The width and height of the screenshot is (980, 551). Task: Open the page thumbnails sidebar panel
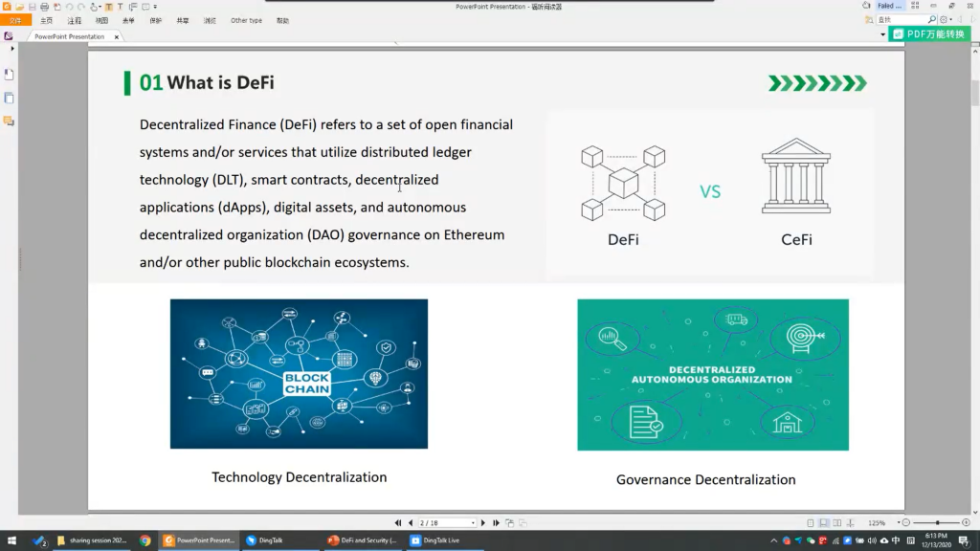click(9, 98)
